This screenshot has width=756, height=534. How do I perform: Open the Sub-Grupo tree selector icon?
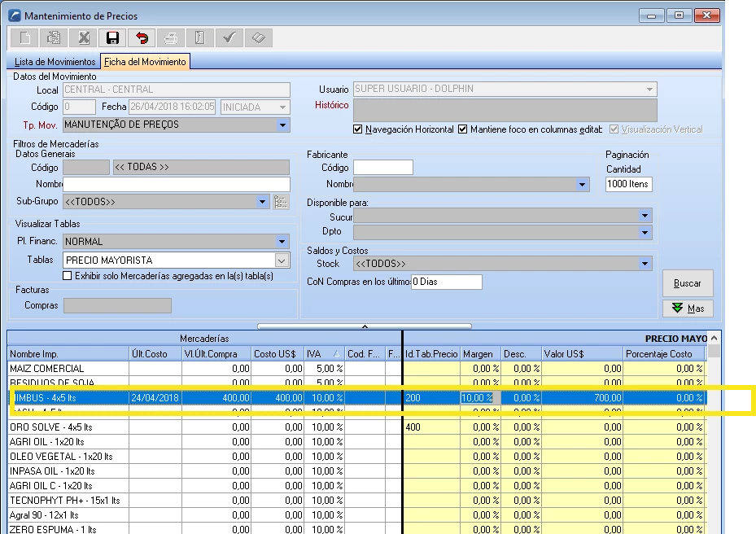point(282,202)
